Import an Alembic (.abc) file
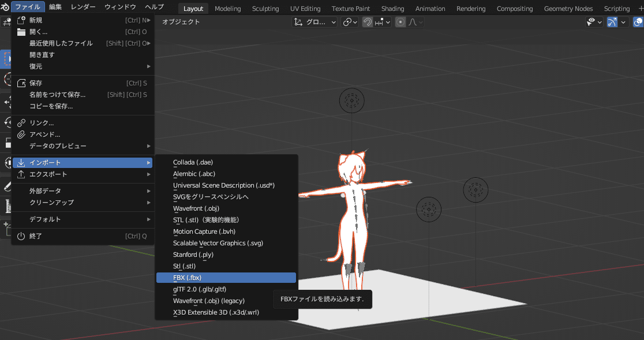Viewport: 644px width, 340px height. 226,174
